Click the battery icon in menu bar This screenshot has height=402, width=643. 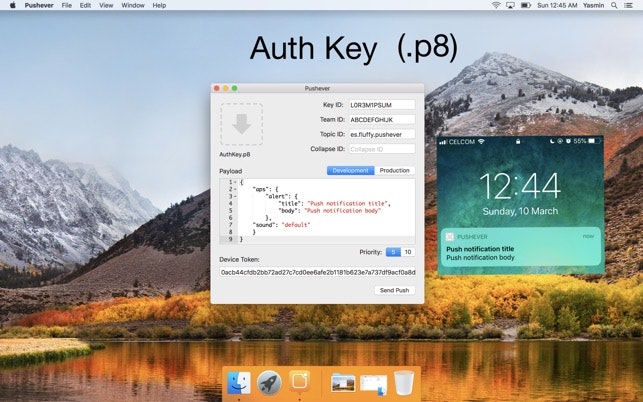coord(526,5)
